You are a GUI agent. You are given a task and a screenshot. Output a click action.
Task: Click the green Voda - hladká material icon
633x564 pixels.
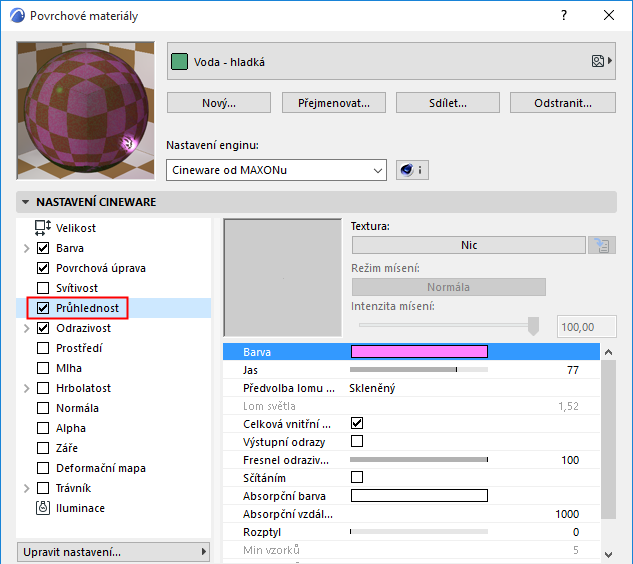tap(179, 62)
